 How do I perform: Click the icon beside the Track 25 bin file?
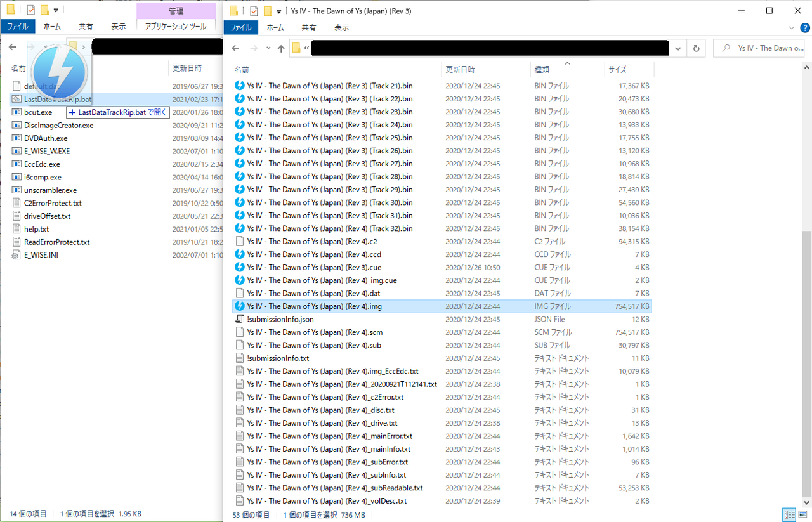(240, 138)
